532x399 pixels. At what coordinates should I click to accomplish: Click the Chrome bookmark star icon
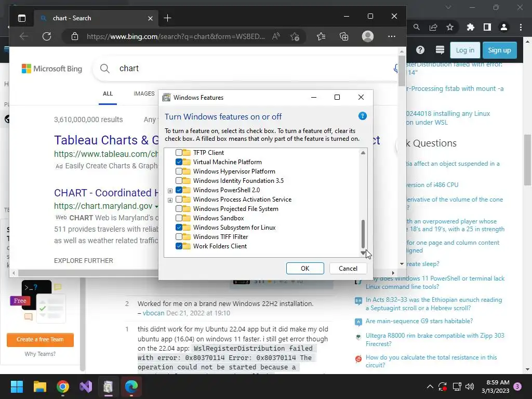point(450,27)
